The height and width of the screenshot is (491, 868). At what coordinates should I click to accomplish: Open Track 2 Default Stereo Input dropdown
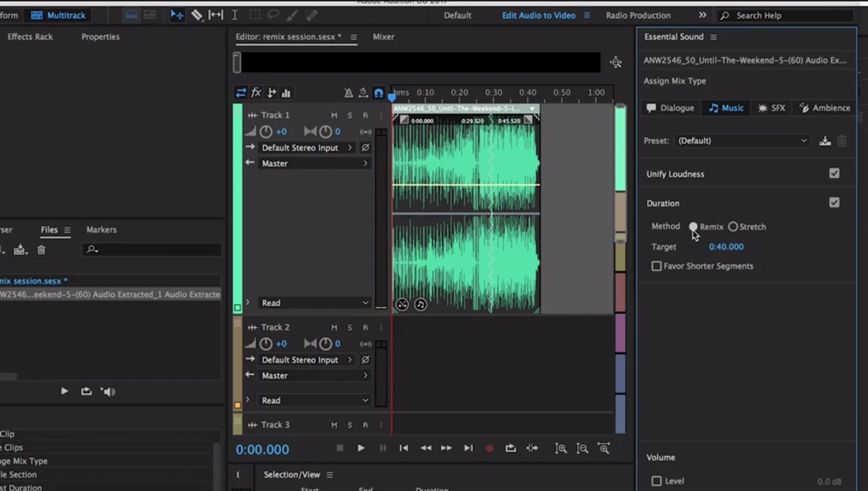307,360
